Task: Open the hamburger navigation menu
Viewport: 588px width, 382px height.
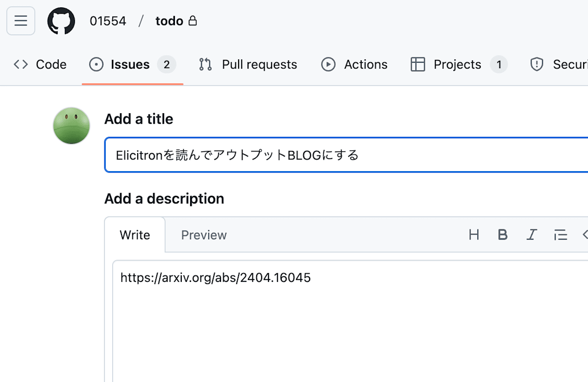Action: pos(21,21)
